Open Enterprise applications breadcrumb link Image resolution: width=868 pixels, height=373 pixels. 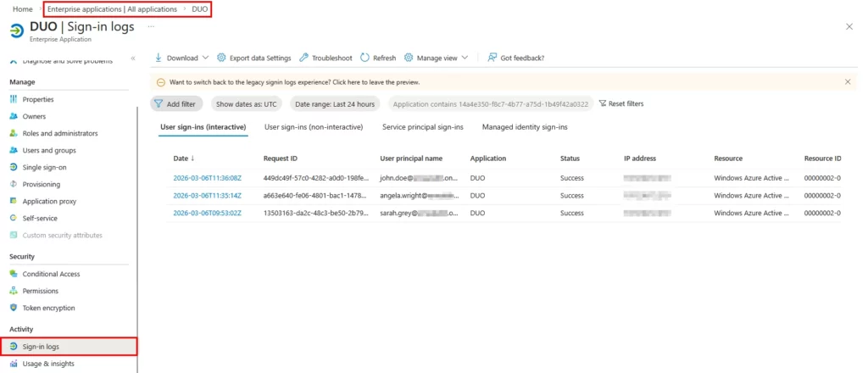point(113,9)
